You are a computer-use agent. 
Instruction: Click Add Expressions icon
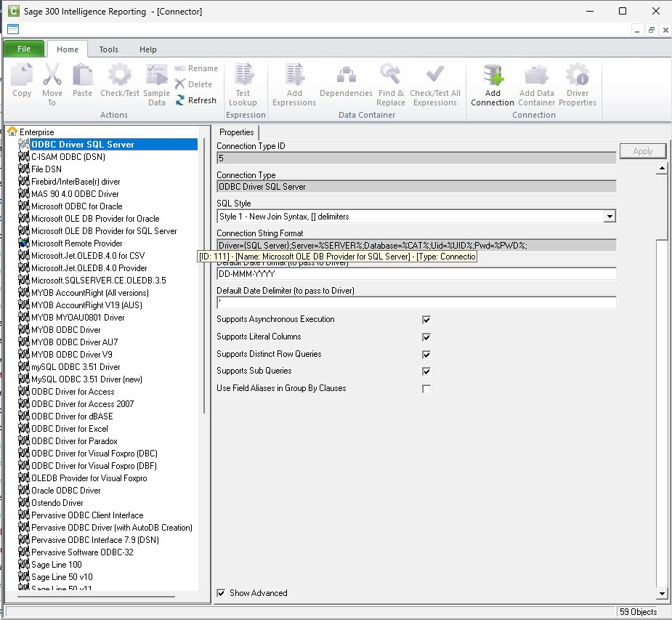(294, 74)
